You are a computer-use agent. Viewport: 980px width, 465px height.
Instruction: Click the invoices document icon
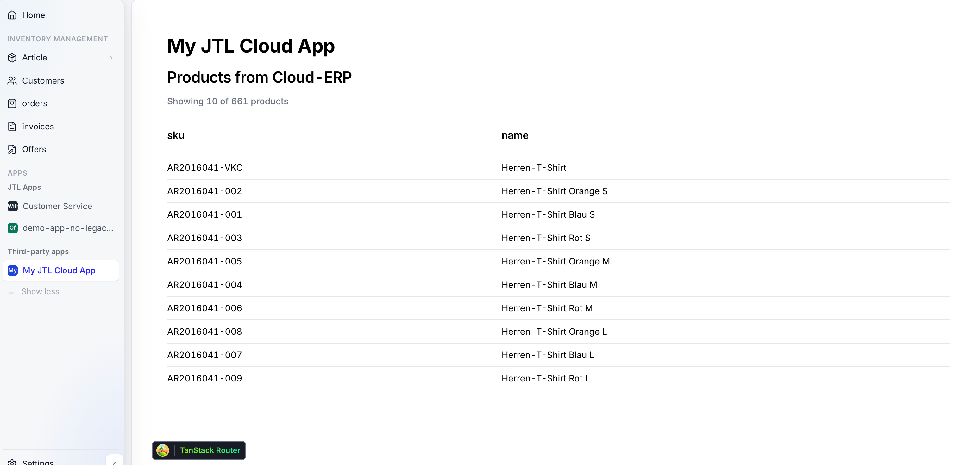point(12,127)
